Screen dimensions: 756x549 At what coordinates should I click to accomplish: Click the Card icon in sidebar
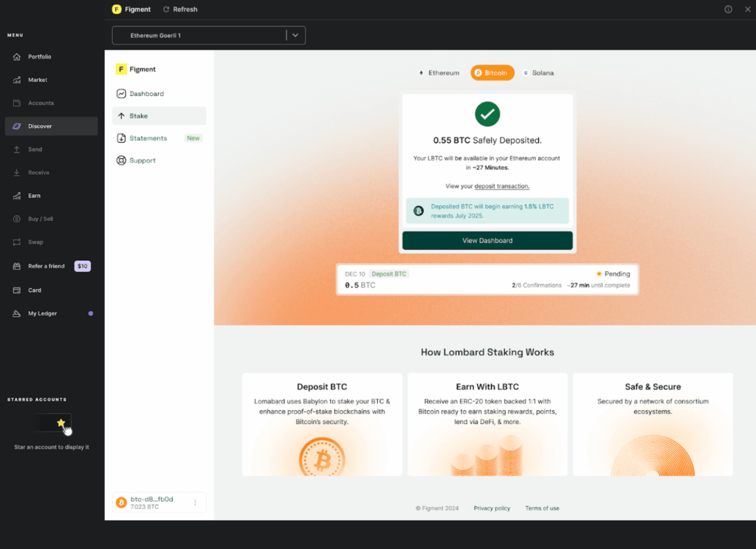[17, 290]
